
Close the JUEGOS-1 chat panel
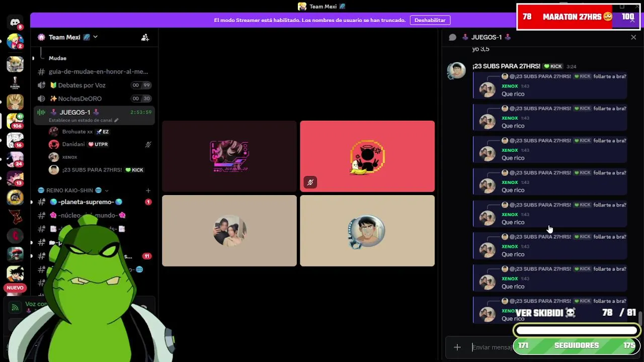click(633, 37)
